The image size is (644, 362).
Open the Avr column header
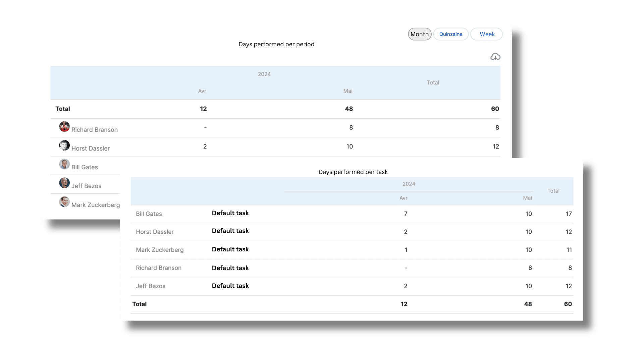click(x=202, y=91)
